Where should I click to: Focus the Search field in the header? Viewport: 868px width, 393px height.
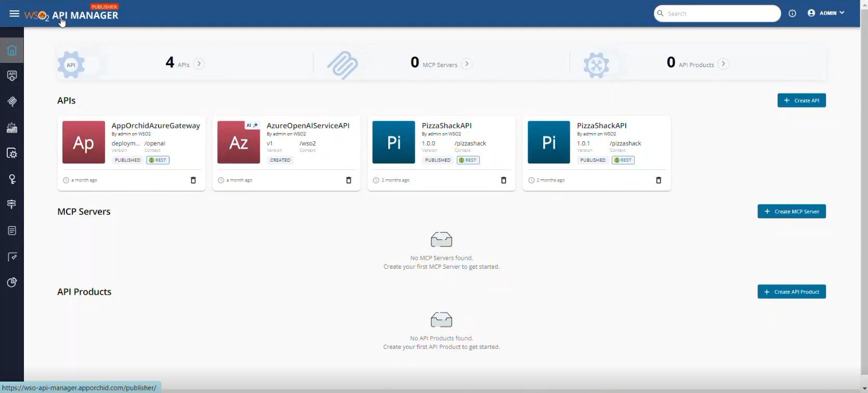(x=717, y=14)
